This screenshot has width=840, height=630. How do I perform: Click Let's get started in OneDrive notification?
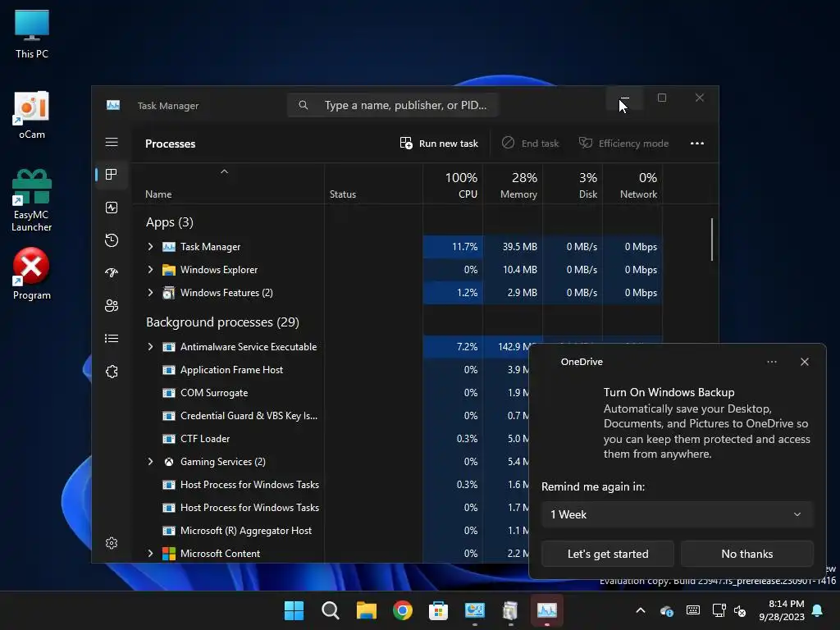click(608, 554)
